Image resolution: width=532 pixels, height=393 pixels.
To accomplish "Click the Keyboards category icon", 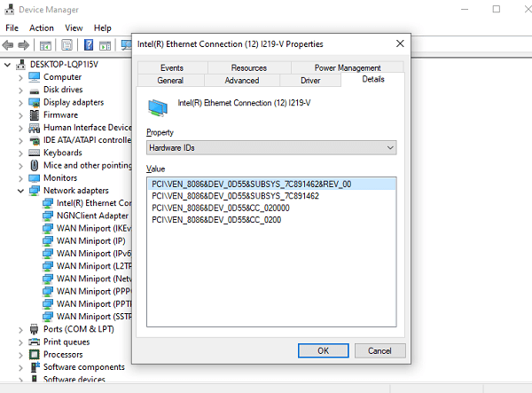I will click(x=35, y=153).
